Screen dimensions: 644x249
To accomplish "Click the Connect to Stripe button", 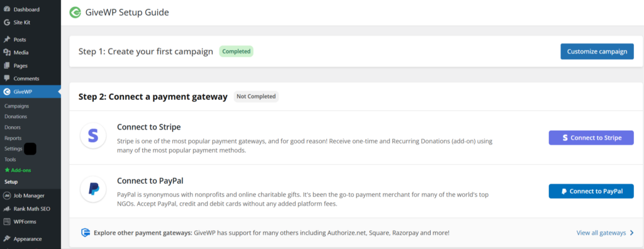I will (x=591, y=138).
